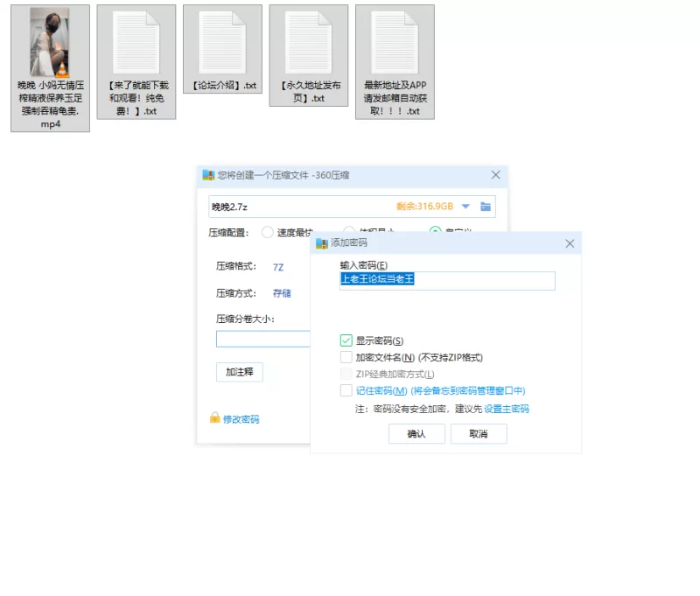Click the 最新地址及APP text file icon
This screenshot has height=596, width=700.
point(394,42)
